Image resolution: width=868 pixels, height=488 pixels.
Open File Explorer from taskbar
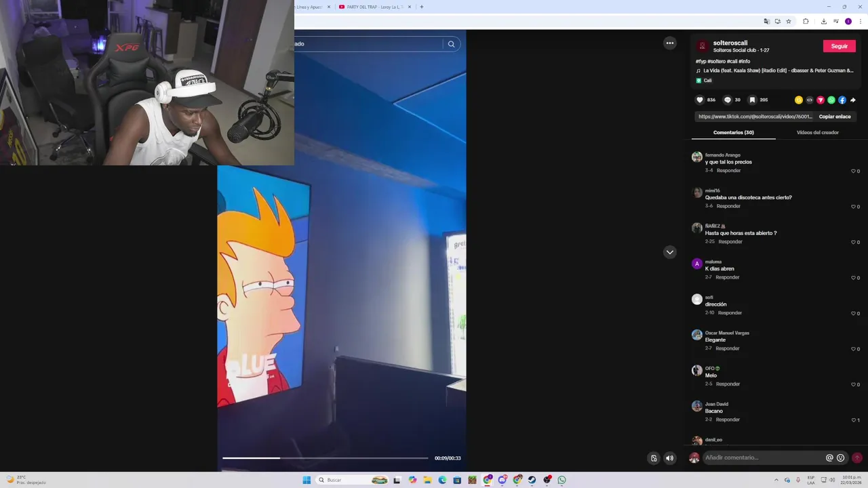(x=427, y=480)
